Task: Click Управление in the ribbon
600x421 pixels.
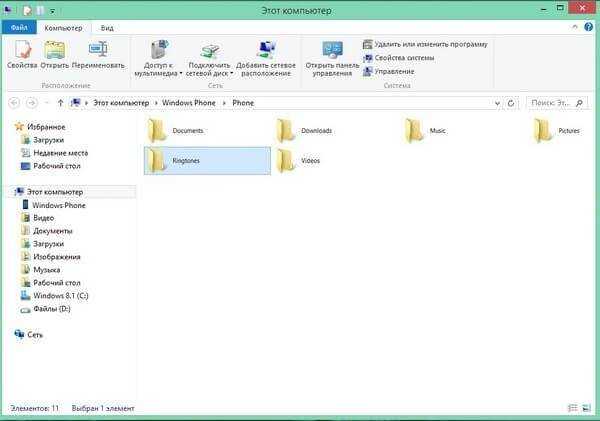Action: pyautogui.click(x=389, y=72)
